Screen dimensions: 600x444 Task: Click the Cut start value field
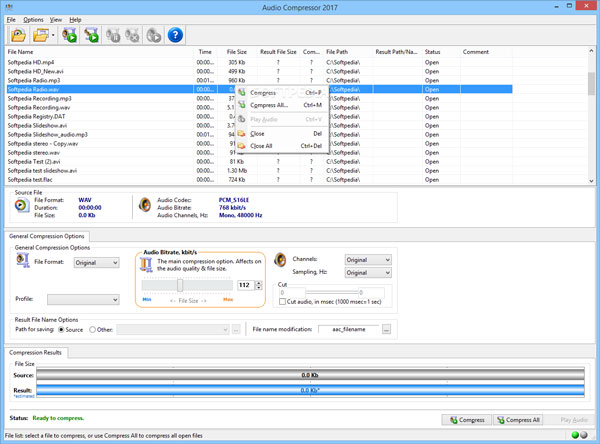(292, 293)
